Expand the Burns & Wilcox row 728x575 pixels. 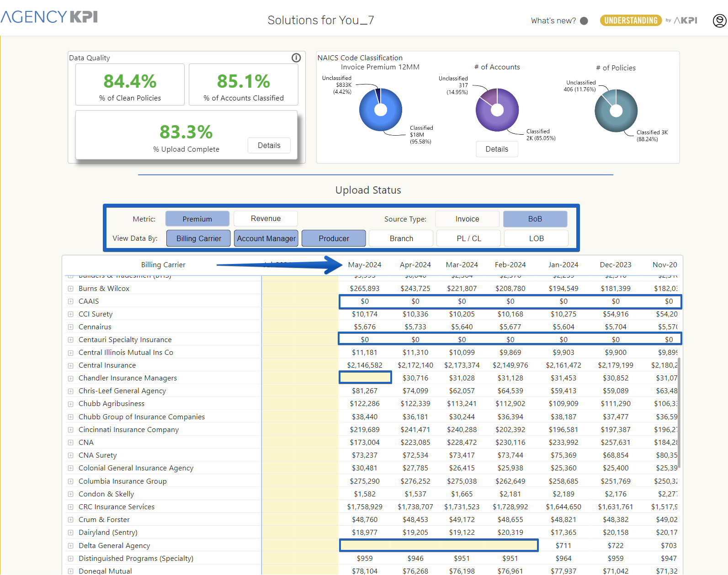(x=70, y=289)
